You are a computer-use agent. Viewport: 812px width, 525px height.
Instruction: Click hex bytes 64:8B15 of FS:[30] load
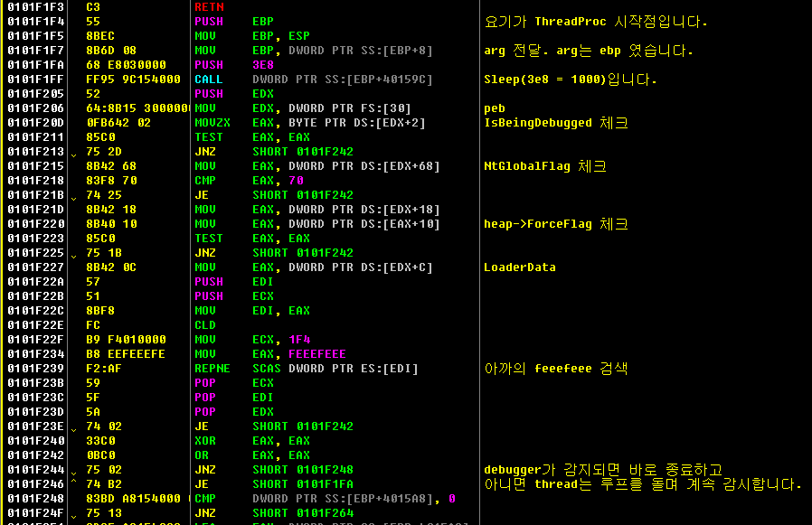click(111, 108)
